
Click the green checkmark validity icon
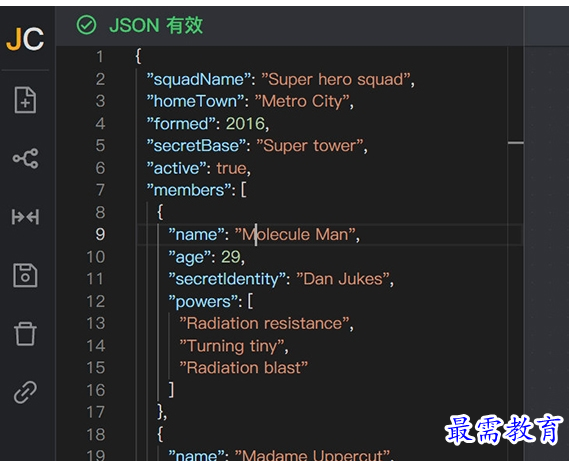(x=86, y=25)
